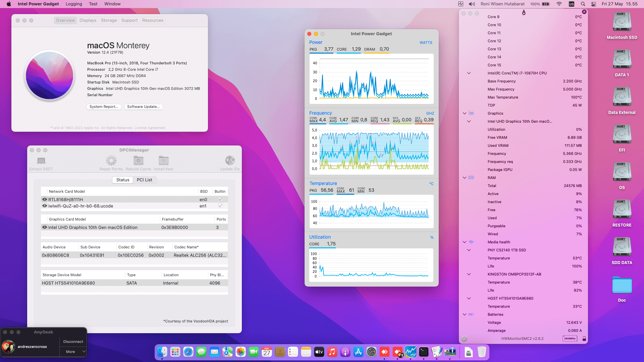Open Spotlight search in menu bar

(583, 4)
